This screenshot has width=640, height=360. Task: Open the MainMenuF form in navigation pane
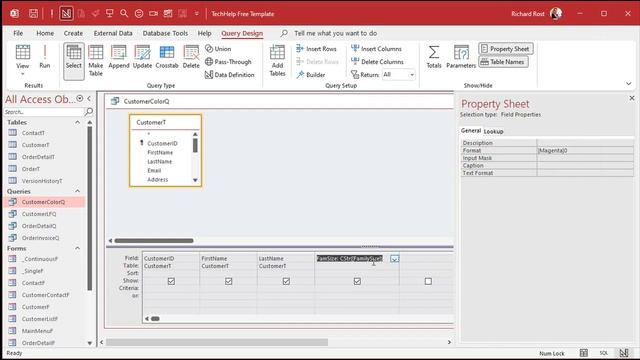[37, 331]
